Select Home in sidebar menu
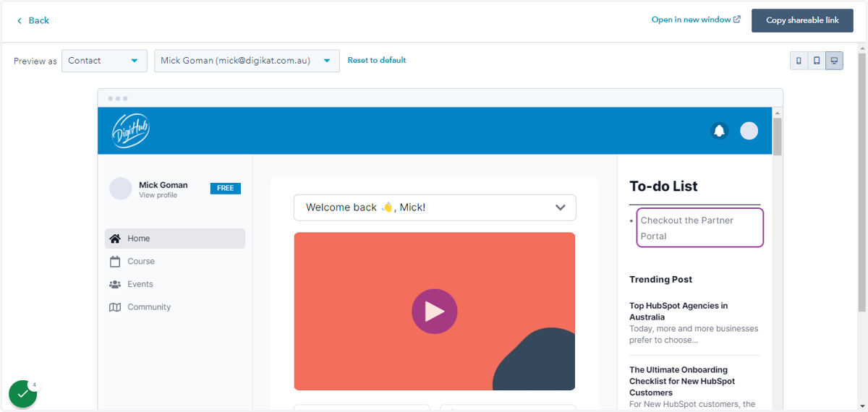The width and height of the screenshot is (868, 412). (x=175, y=239)
